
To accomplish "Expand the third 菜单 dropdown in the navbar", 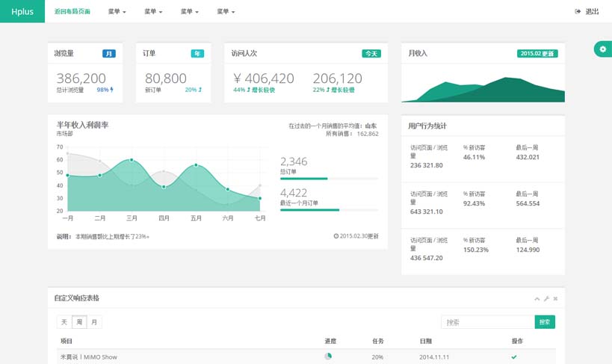I will tap(189, 12).
